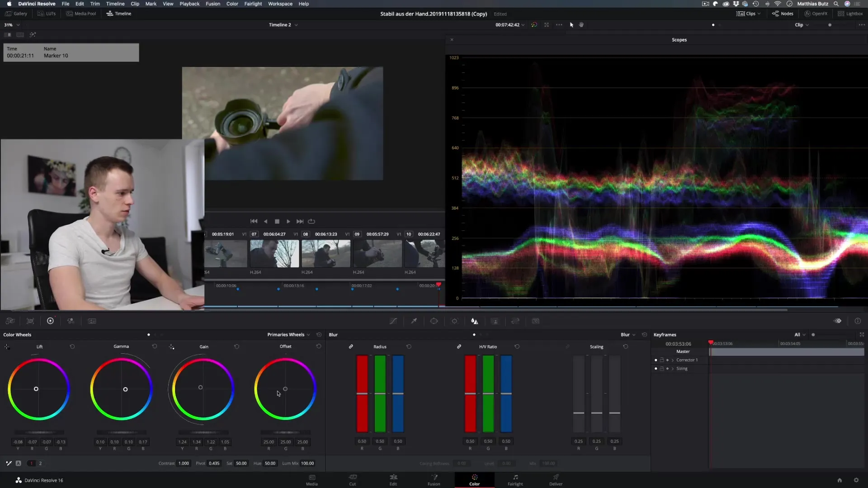
Task: Stop playback in the viewer
Action: tap(277, 221)
